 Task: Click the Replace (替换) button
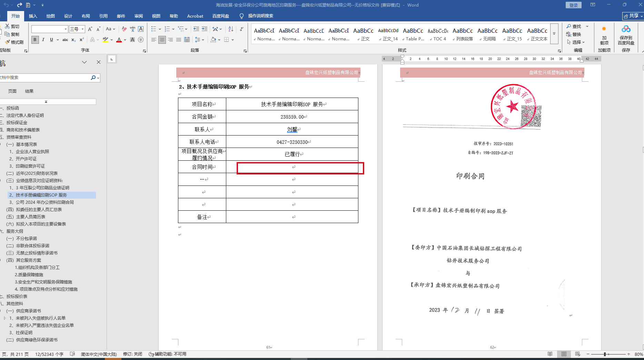pyautogui.click(x=574, y=34)
